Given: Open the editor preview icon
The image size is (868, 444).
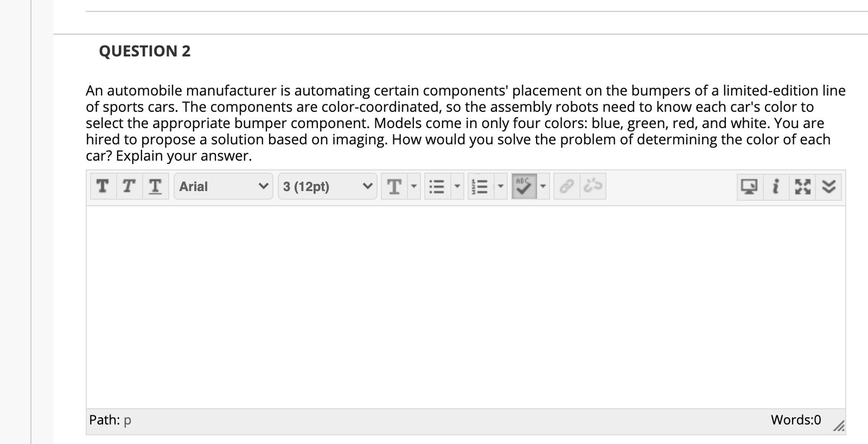Looking at the screenshot, I should coord(751,187).
